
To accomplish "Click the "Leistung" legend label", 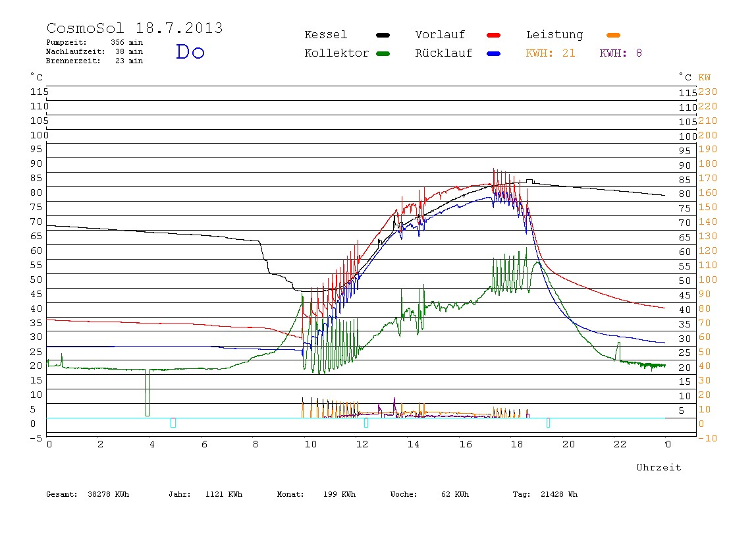I will pos(554,35).
